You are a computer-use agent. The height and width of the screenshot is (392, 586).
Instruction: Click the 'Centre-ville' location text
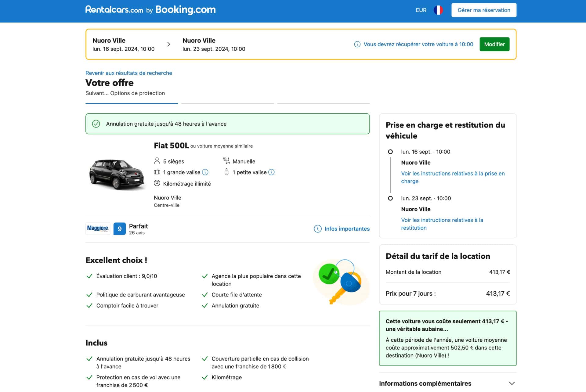coord(167,205)
